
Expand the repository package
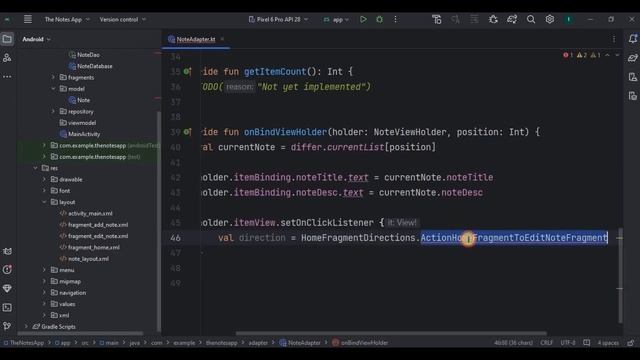53,111
